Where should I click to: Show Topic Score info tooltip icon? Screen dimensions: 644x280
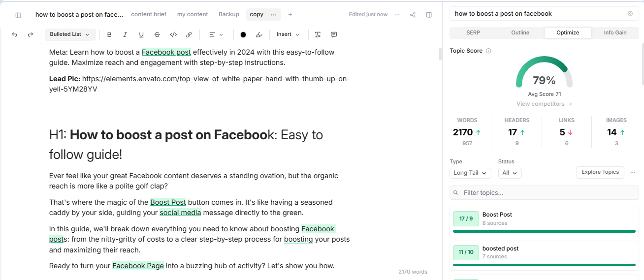[488, 51]
